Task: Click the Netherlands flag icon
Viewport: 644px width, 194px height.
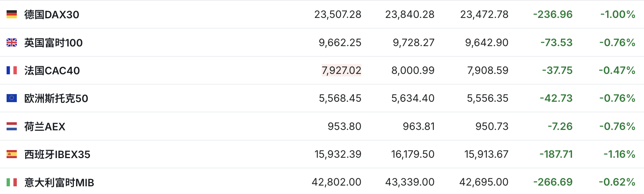Action: (x=12, y=126)
